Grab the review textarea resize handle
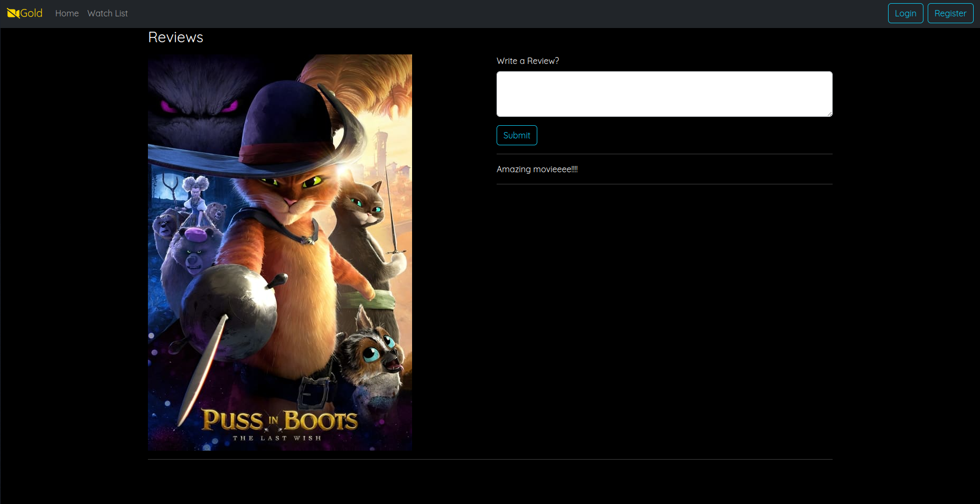The image size is (980, 504). tap(829, 114)
